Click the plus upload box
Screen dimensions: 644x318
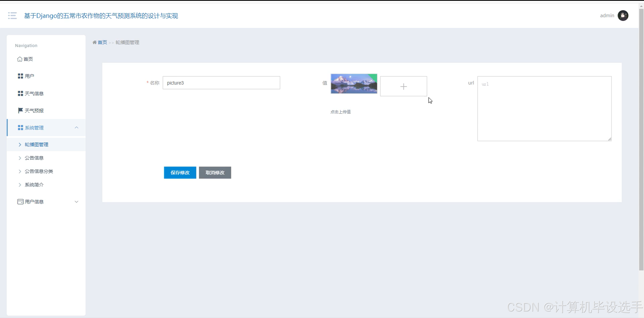click(x=403, y=86)
